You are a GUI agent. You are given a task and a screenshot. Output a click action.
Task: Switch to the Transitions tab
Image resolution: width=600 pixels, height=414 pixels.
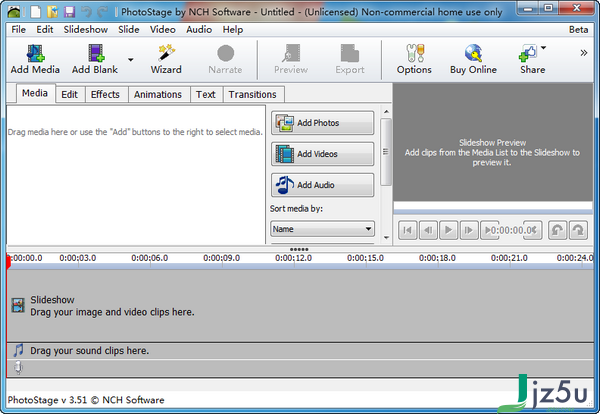click(x=253, y=95)
